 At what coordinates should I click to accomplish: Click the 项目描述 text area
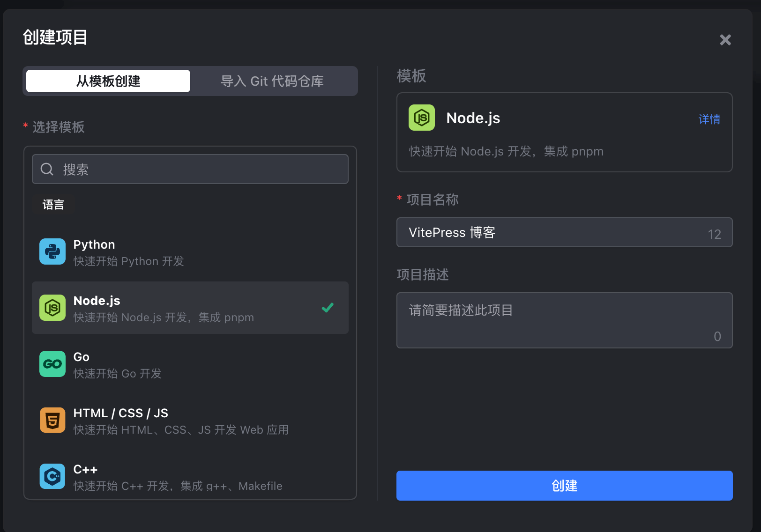[565, 320]
